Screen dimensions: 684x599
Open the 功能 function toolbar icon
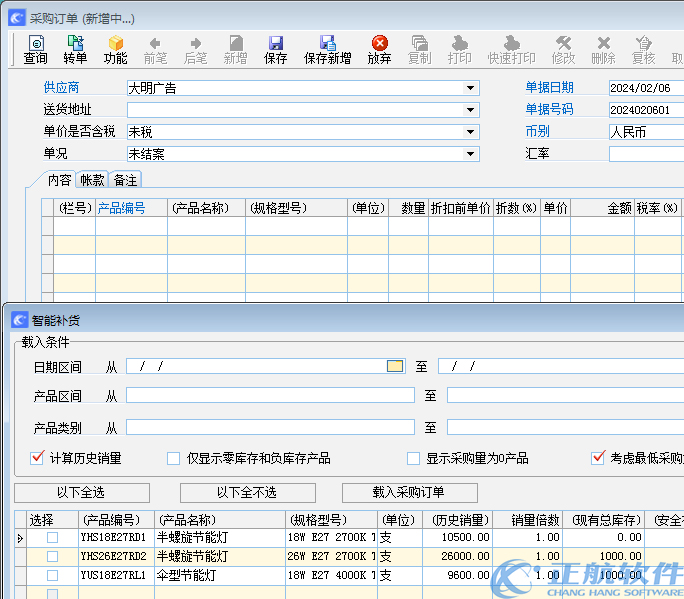[x=115, y=49]
